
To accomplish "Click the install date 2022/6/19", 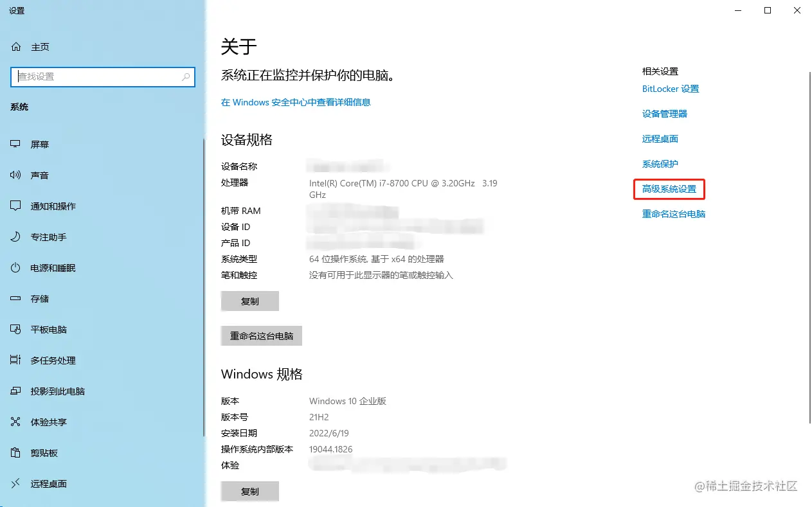I will pyautogui.click(x=329, y=433).
